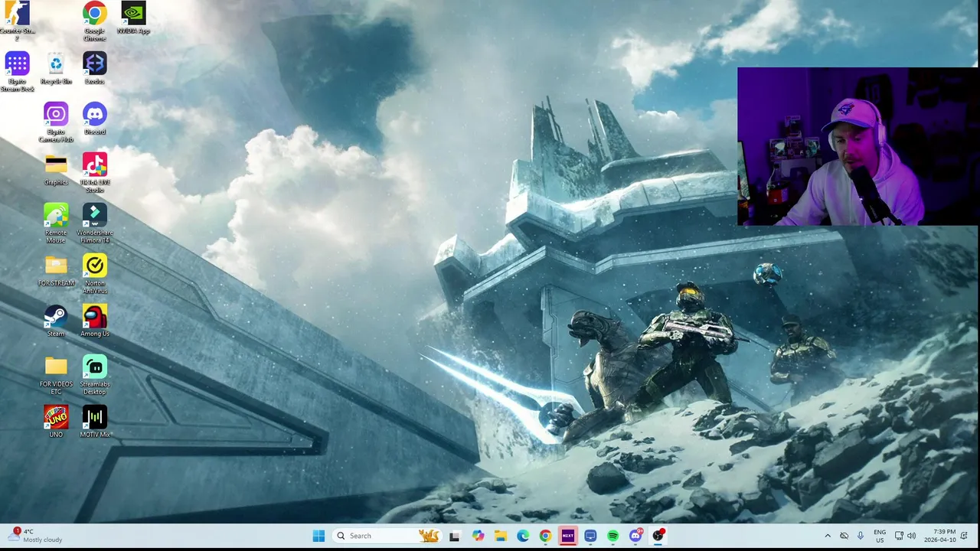This screenshot has height=551, width=980.
Task: Open the recording app with red badge in taskbar
Action: tap(658, 536)
